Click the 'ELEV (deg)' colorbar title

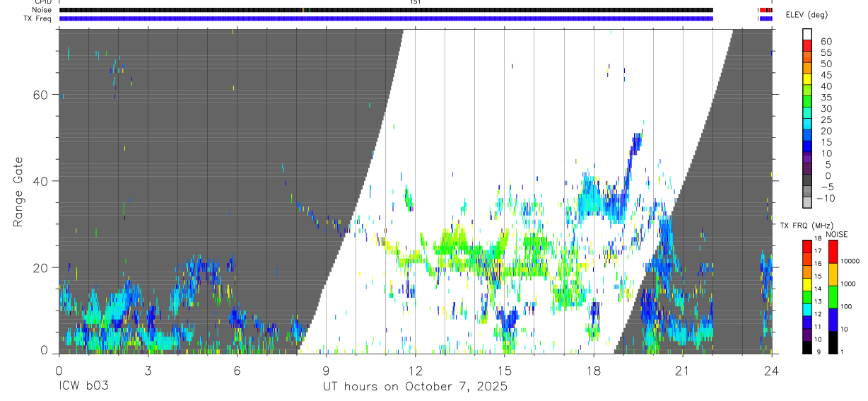(x=807, y=15)
